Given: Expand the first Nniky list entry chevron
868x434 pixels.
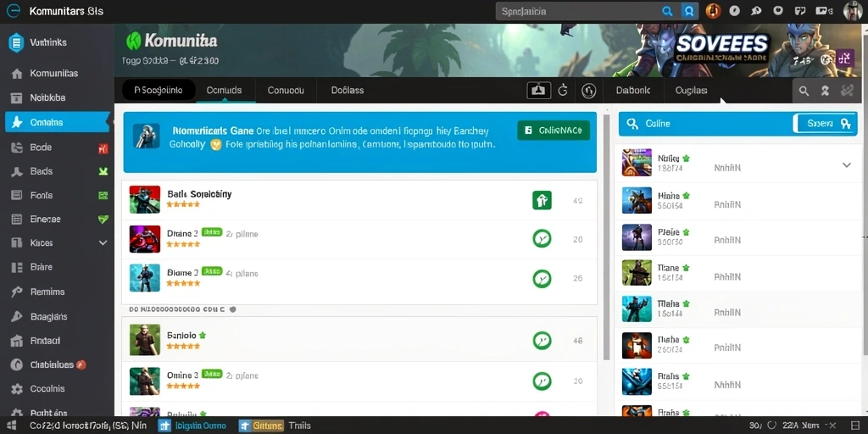Looking at the screenshot, I should coord(847,165).
